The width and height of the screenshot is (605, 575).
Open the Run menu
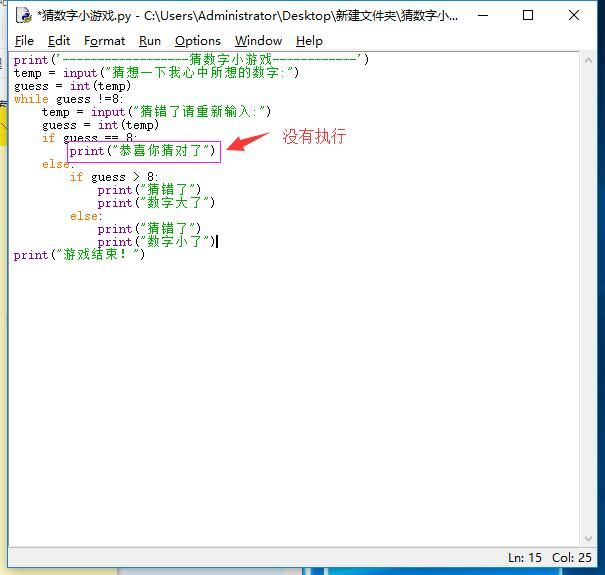tap(150, 41)
